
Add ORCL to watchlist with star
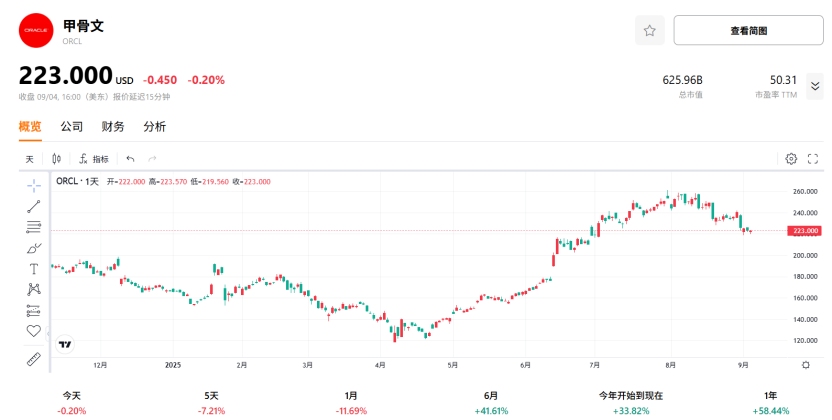point(649,31)
